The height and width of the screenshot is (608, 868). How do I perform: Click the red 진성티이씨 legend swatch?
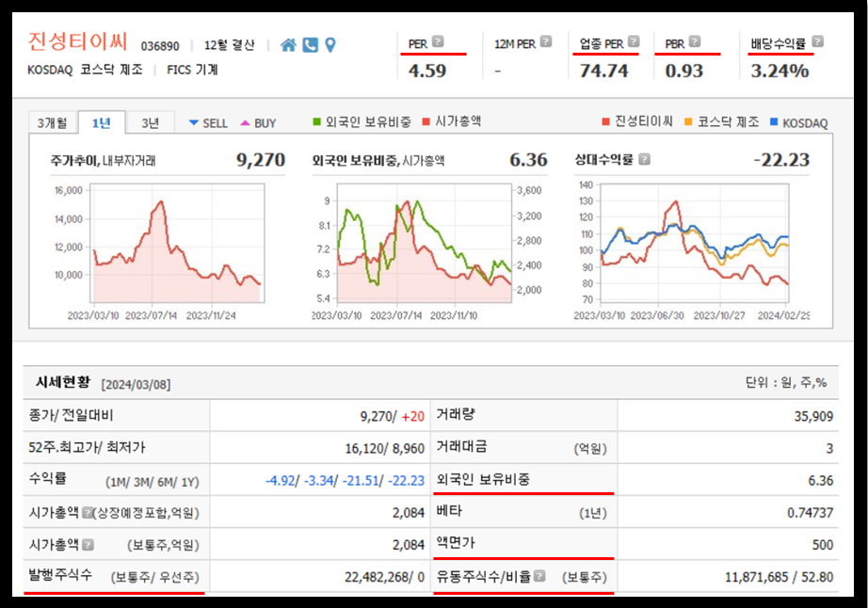tap(605, 121)
